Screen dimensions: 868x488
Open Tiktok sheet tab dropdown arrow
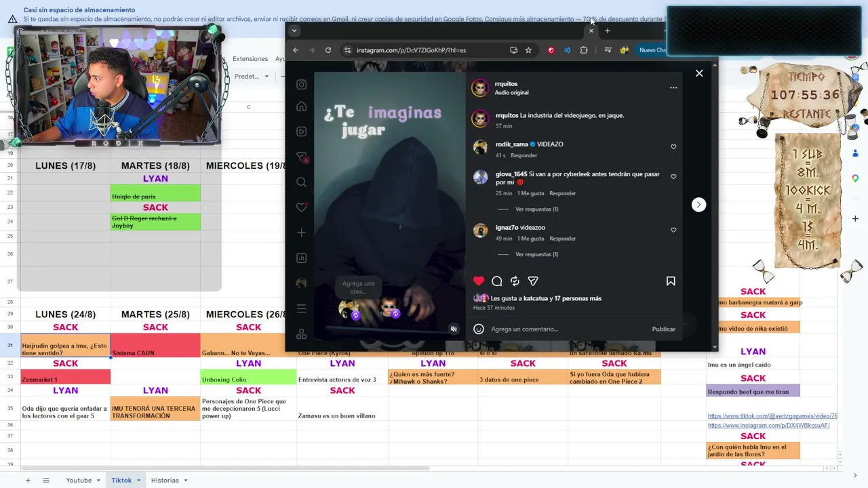click(x=138, y=481)
